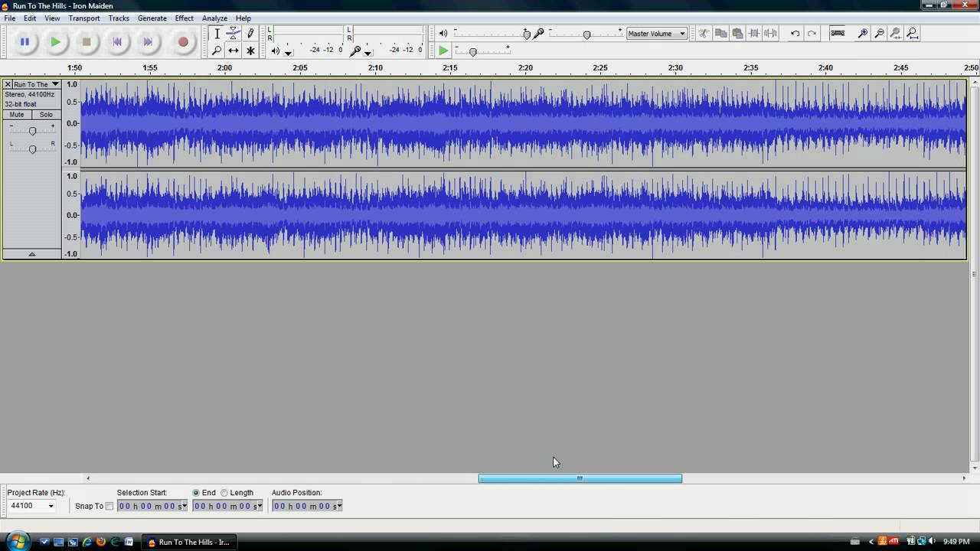Skip to the end of the track
The image size is (980, 551).
[148, 42]
